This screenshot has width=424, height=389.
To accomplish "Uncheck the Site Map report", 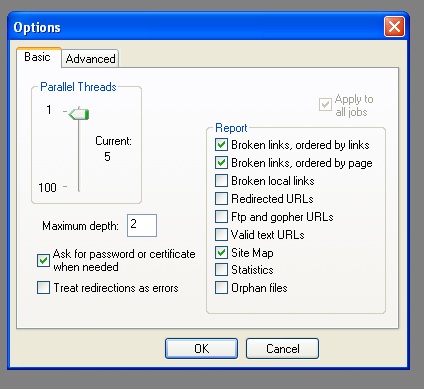I will (x=221, y=253).
